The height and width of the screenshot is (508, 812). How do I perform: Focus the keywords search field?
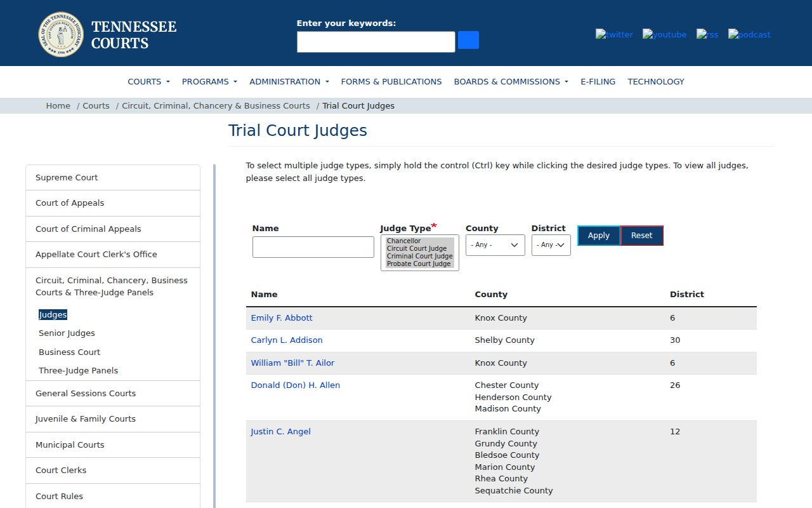click(376, 42)
